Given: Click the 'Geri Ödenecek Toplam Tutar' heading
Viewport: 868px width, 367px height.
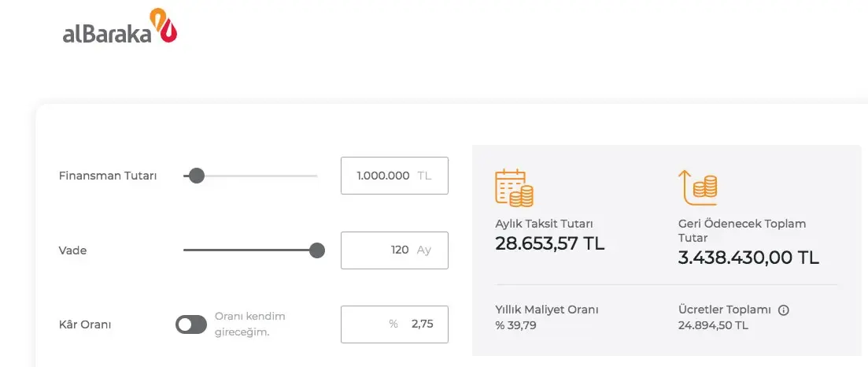Looking at the screenshot, I should point(741,230).
